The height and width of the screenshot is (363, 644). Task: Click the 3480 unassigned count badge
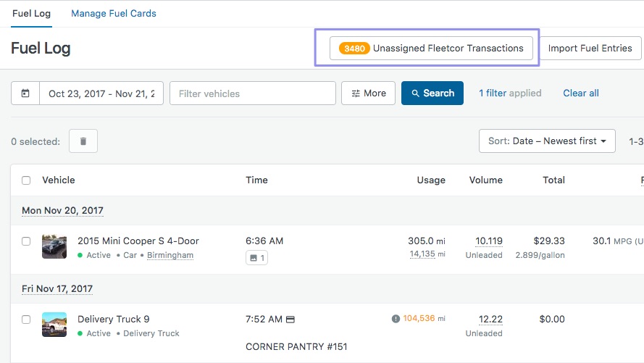coord(354,49)
